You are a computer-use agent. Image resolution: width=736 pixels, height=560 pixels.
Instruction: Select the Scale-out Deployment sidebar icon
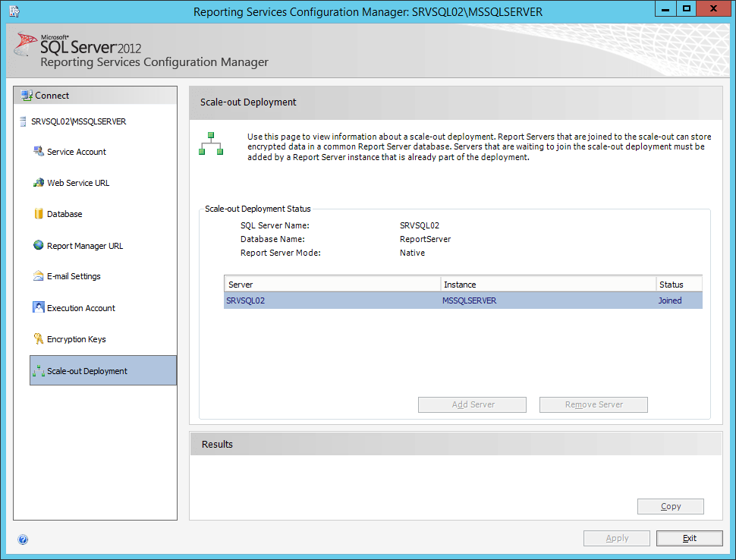(x=39, y=370)
